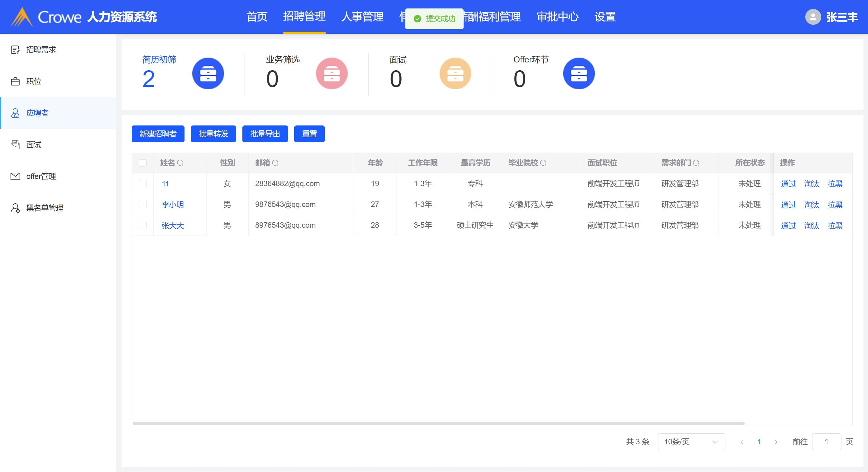Click search icon beside 姓名 column header
Screen dimensions: 868x472
tap(180, 163)
